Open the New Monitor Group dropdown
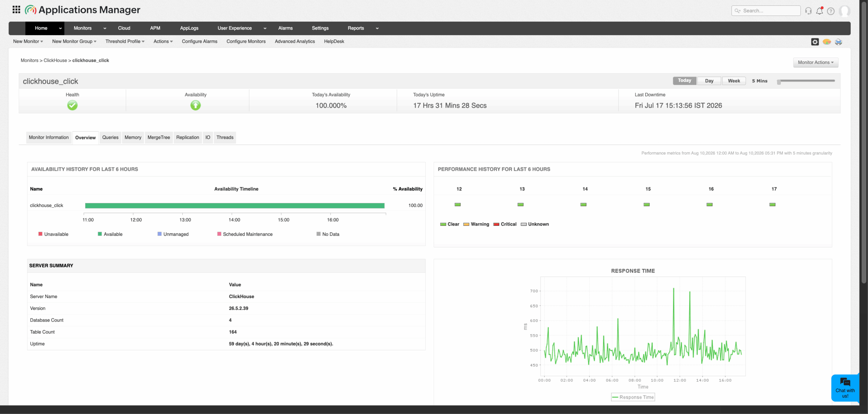Image resolution: width=868 pixels, height=414 pixels. (x=74, y=41)
